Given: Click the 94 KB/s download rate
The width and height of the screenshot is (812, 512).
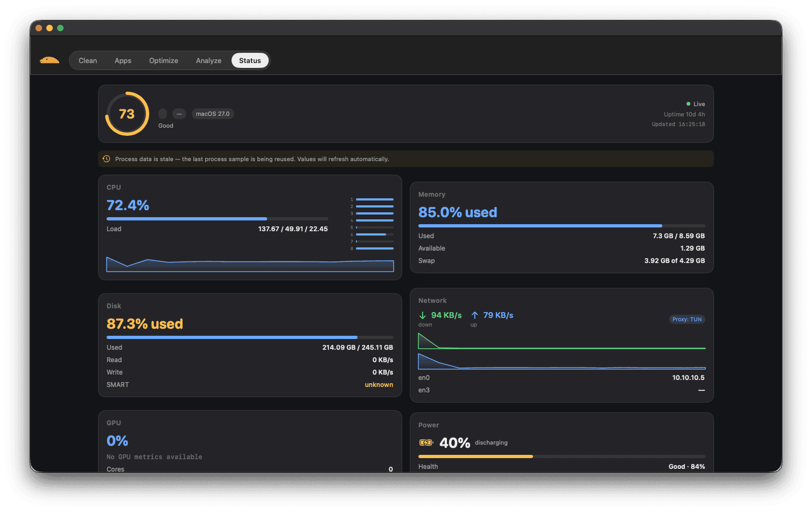Looking at the screenshot, I should coord(446,315).
